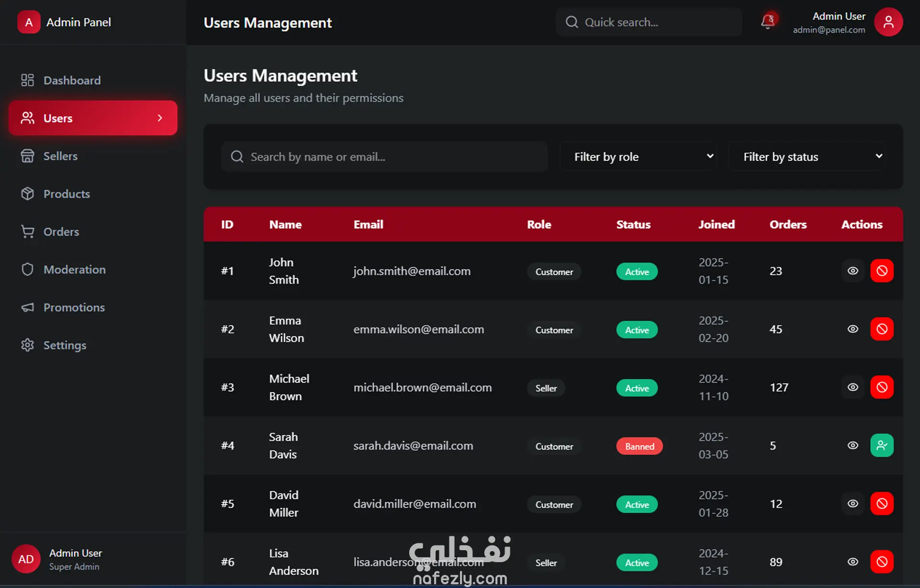Viewport: 920px width, 588px height.
Task: Click magnifier icon in name or email search
Action: (237, 157)
